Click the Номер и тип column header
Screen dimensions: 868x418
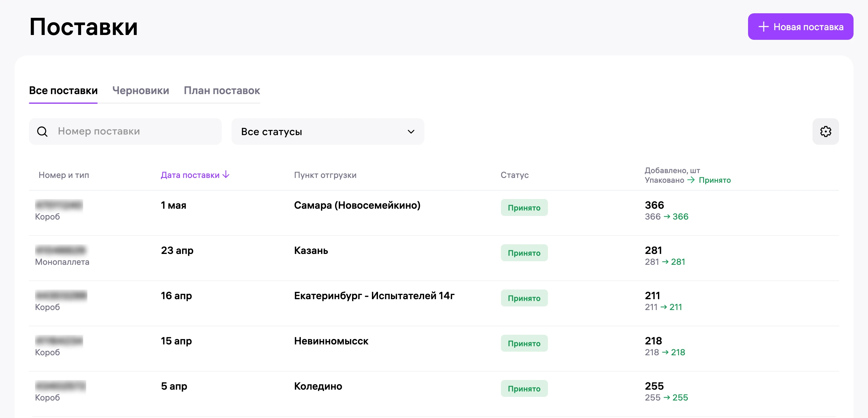(x=64, y=175)
